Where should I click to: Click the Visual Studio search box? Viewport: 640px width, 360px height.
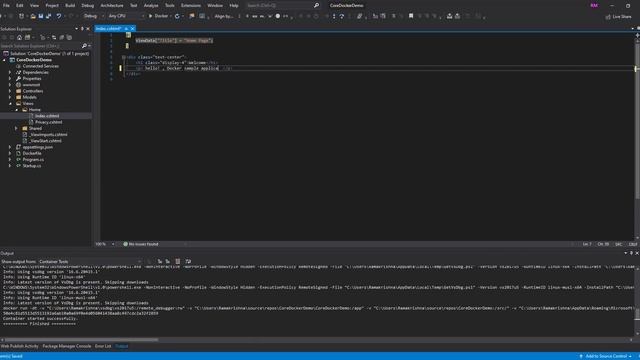(282, 5)
